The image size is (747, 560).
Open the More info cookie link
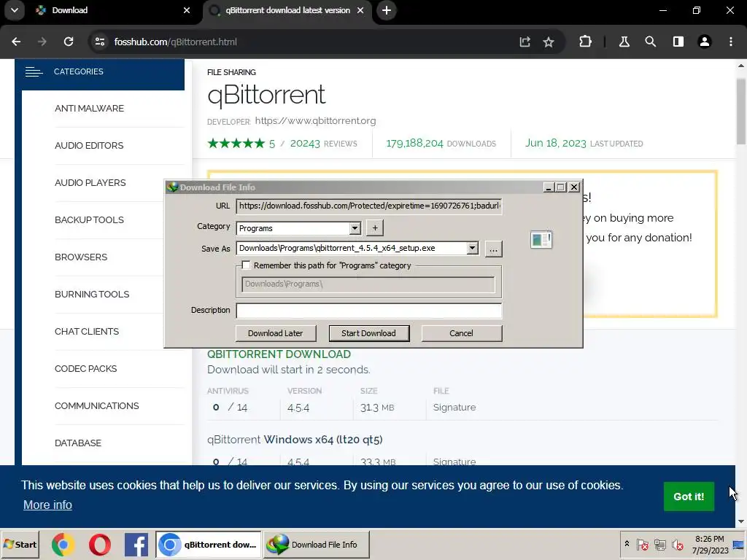coord(47,505)
